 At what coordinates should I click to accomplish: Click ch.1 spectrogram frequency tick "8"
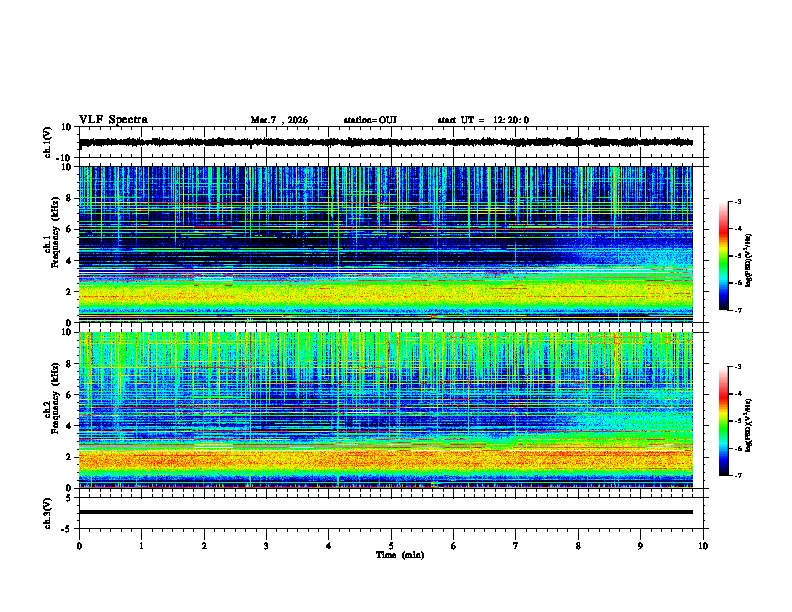[69, 198]
